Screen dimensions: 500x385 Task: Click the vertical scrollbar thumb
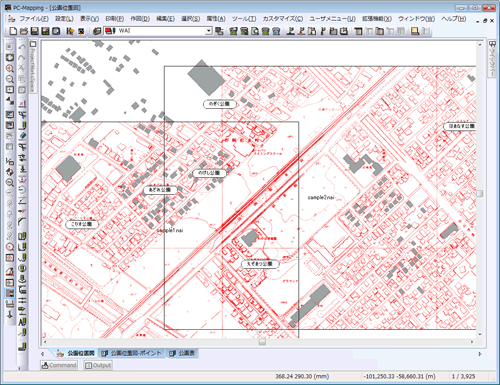pos(480,194)
